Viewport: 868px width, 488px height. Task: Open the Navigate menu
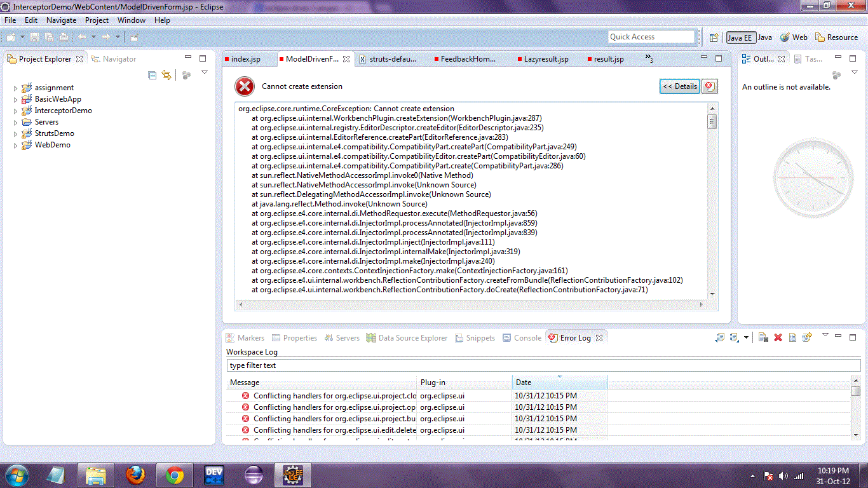tap(61, 20)
